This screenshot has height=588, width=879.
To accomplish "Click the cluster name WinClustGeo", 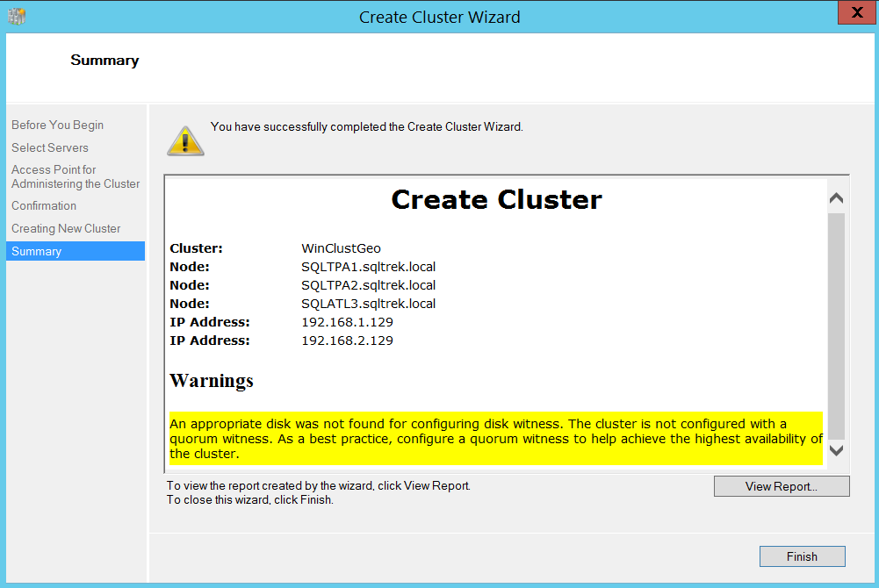I will [341, 248].
